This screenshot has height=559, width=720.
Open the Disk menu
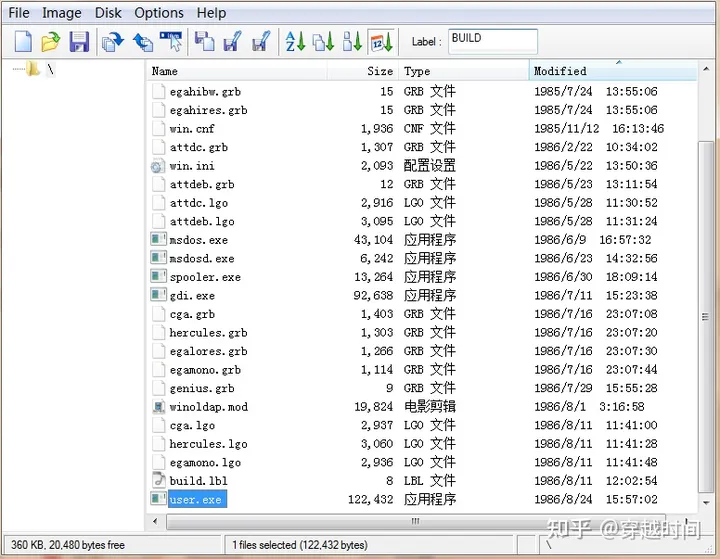[x=108, y=12]
